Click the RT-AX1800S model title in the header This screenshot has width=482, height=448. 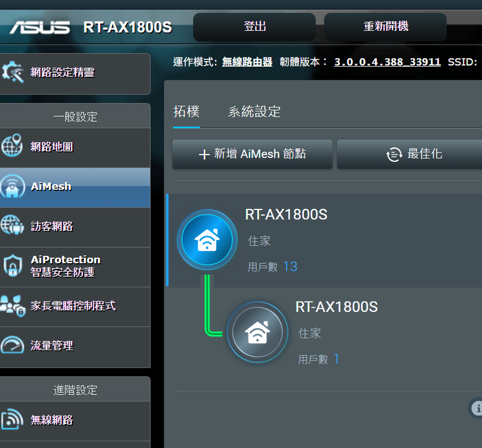(x=127, y=27)
